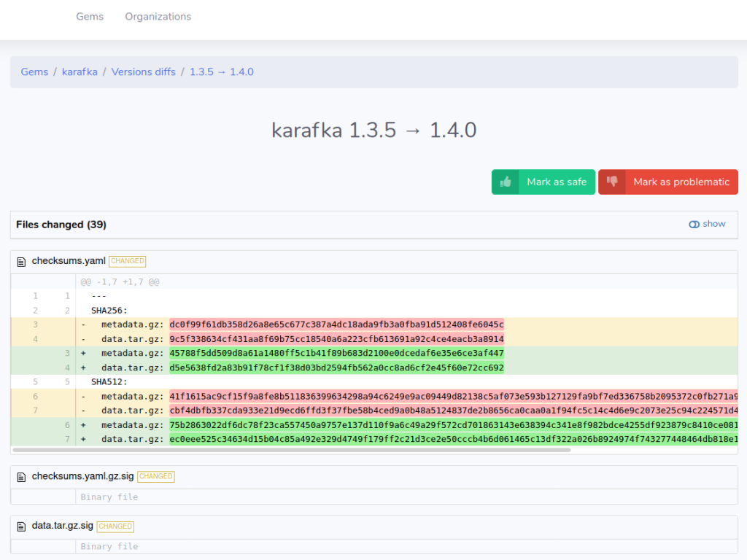
Task: Click the removed SHA512 data.tar.gz hash cbf4dbfb...
Action: pos(454,411)
